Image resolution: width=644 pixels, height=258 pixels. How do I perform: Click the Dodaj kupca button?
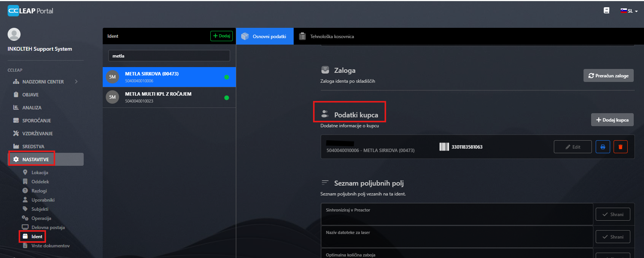(612, 120)
